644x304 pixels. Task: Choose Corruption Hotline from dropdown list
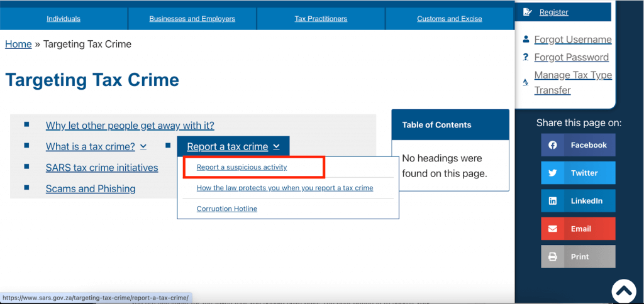(x=226, y=209)
